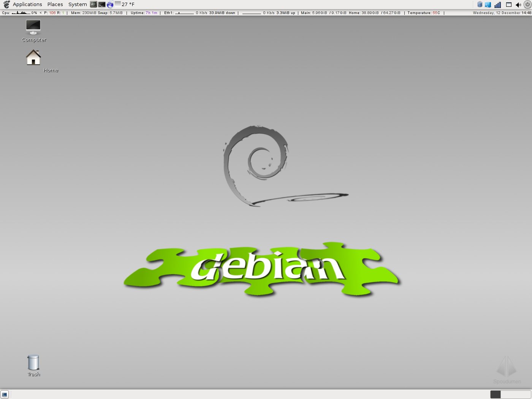Click the blue cylinder tray icon
The height and width of the screenshot is (399, 532).
click(480, 5)
